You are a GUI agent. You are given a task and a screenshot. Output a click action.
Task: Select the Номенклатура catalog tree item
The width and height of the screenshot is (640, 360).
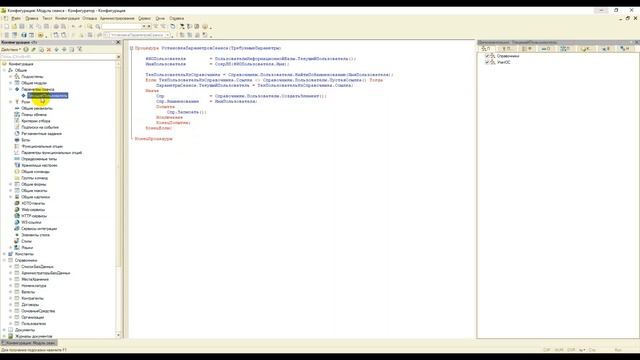(33, 286)
